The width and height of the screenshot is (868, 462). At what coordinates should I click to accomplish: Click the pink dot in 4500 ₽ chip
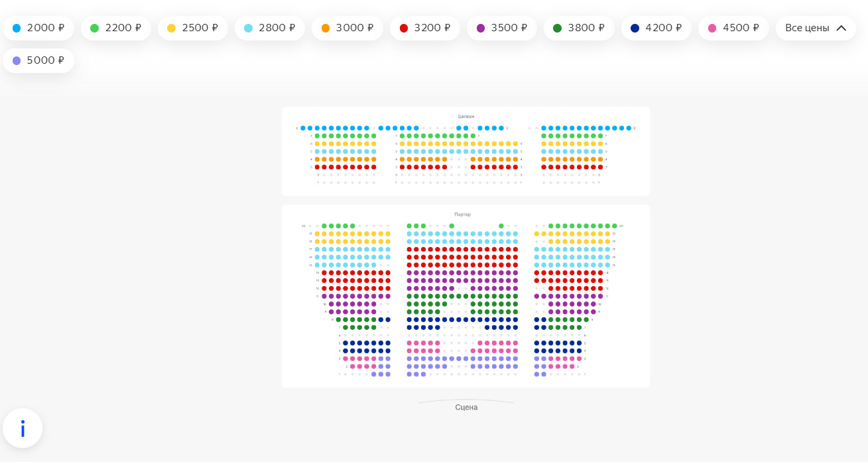712,28
